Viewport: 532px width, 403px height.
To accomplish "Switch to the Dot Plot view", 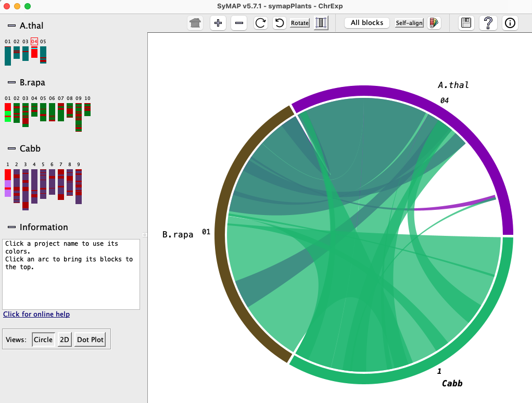I will (91, 339).
